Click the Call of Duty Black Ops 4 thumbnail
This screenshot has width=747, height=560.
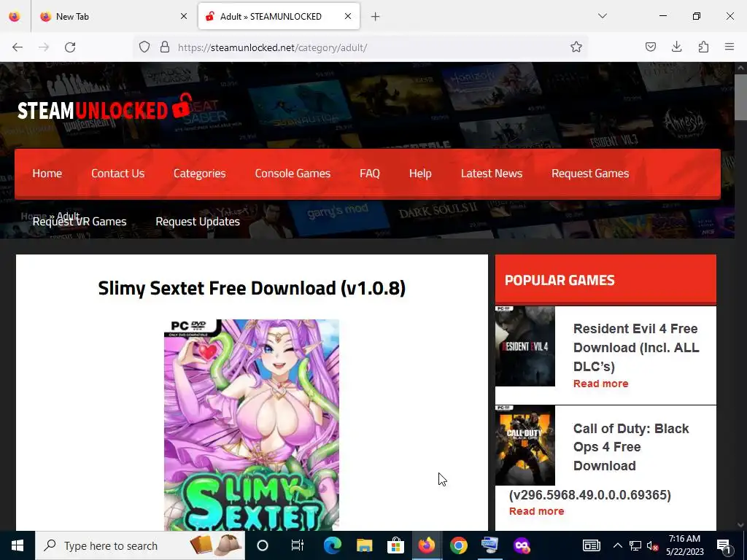tap(525, 446)
